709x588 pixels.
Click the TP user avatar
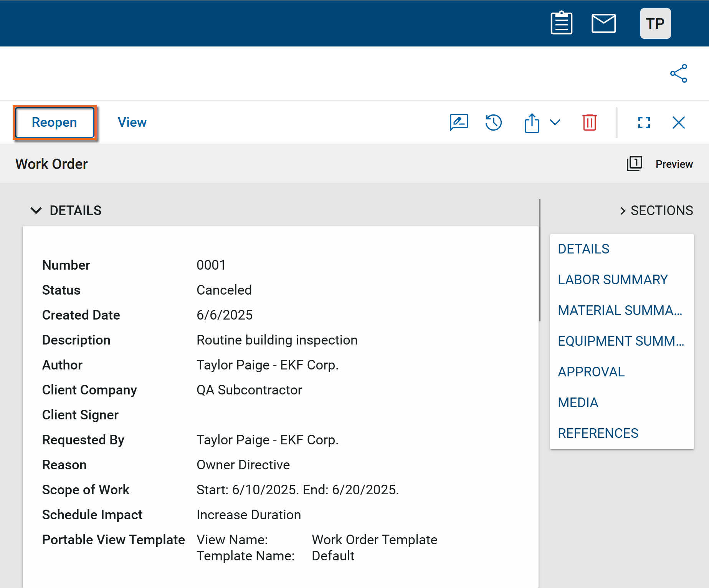pos(655,23)
